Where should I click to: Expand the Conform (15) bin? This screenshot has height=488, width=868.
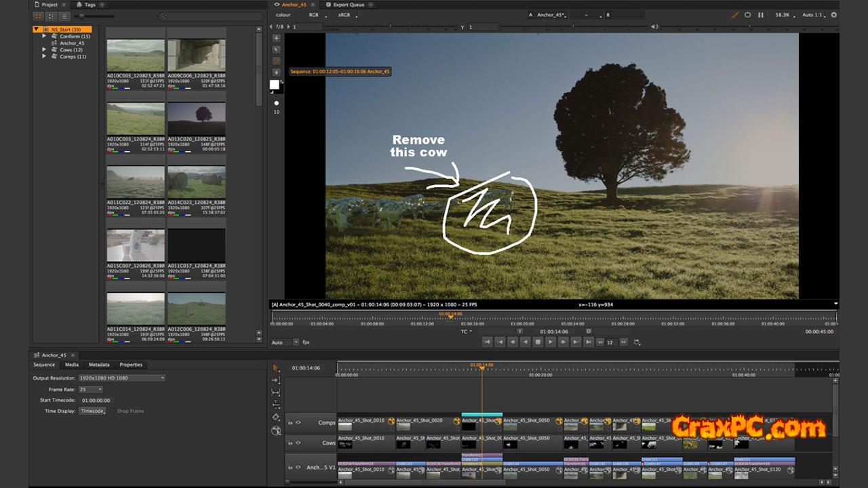(x=45, y=37)
